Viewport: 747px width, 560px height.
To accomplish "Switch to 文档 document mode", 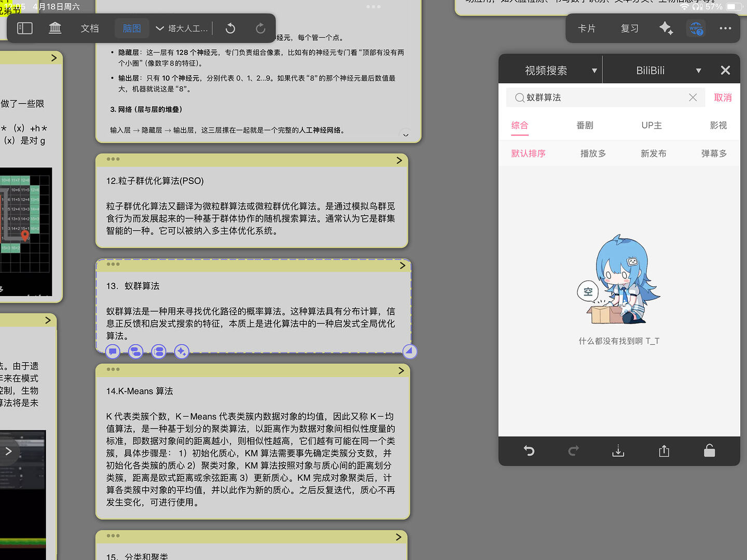I will 90,29.
